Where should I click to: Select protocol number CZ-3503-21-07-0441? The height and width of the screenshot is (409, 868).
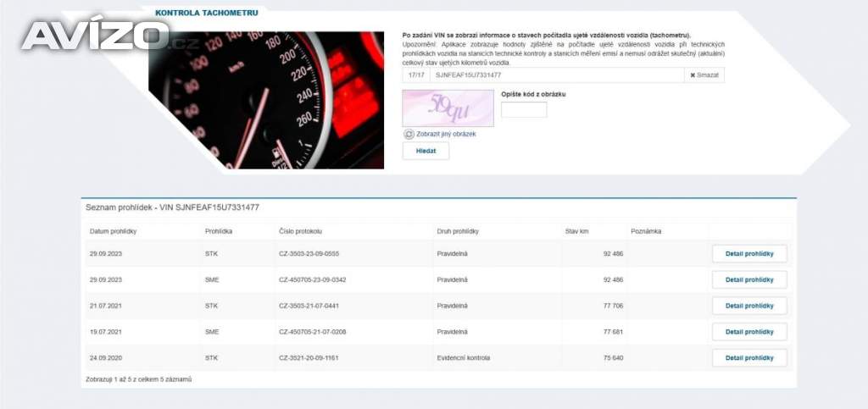click(x=309, y=306)
